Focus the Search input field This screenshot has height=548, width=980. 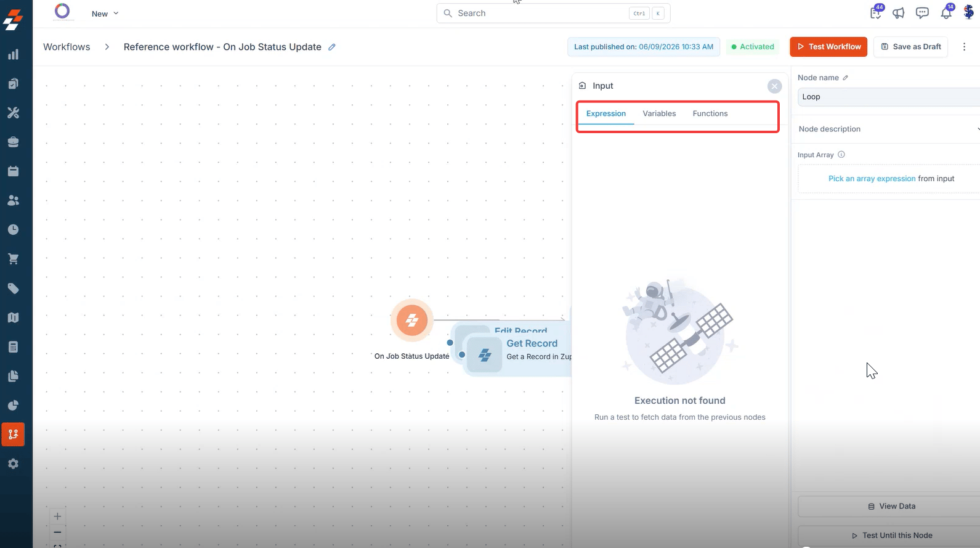point(553,13)
